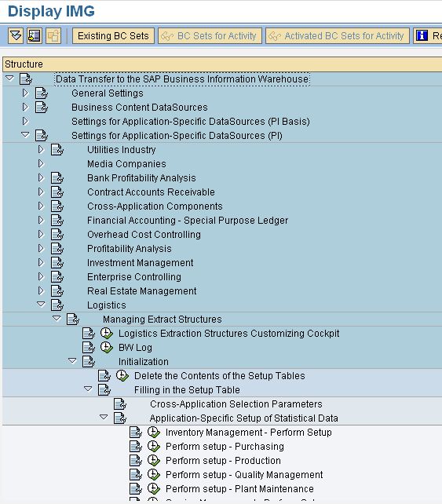Click the blue info Release Notes button

click(428, 35)
